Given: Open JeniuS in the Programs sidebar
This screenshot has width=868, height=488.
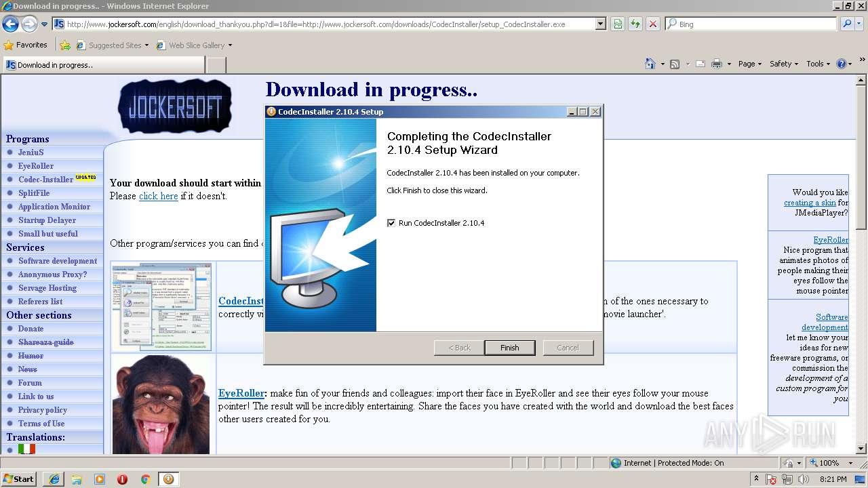Looking at the screenshot, I should coord(31,152).
